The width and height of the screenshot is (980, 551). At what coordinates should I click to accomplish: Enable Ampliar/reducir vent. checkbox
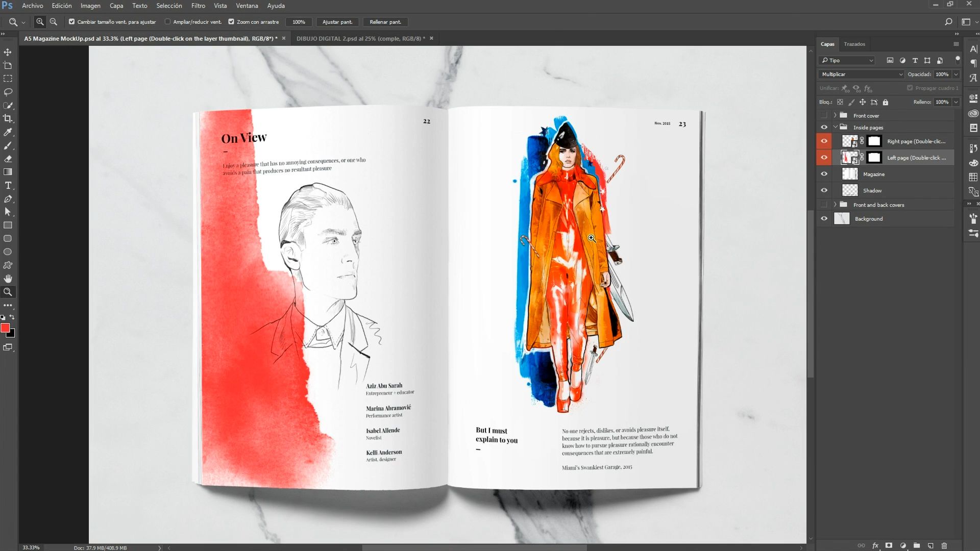click(167, 22)
